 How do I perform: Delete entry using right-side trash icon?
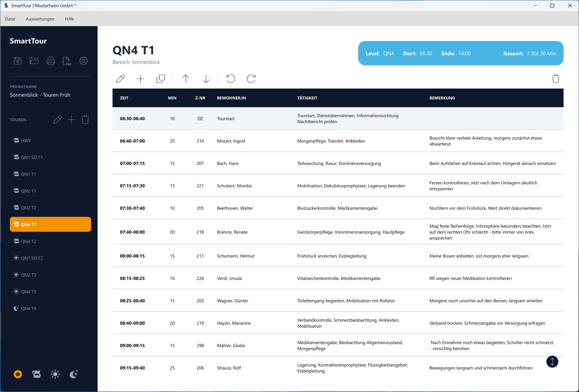pos(555,79)
